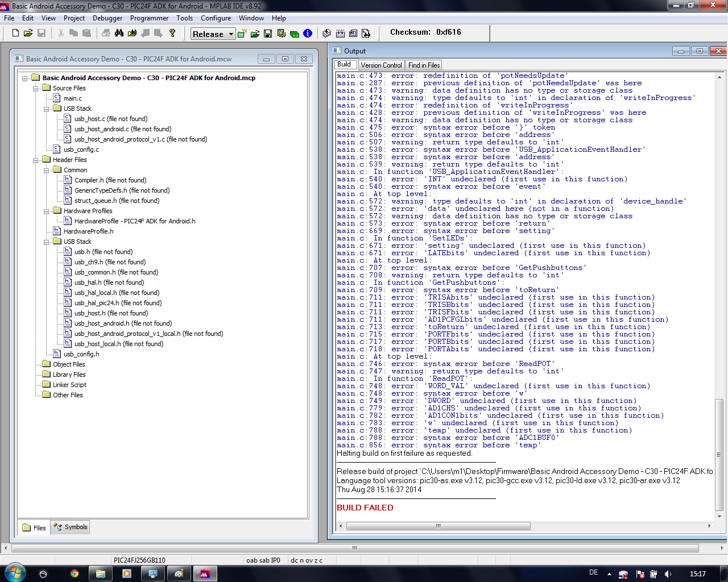Collapse the Hardware Profiles folder
Viewport: 728px width, 582px height.
[x=47, y=211]
